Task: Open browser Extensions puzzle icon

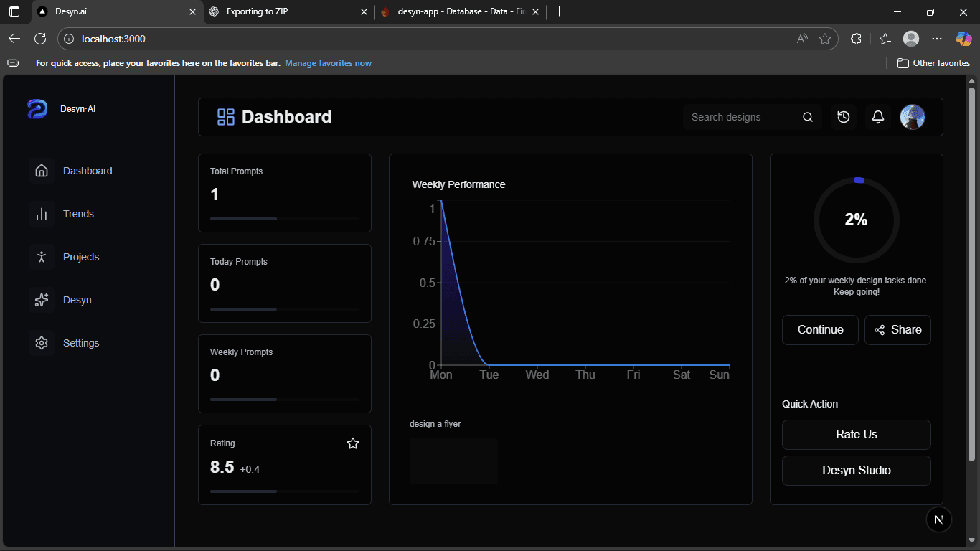Action: coord(856,39)
